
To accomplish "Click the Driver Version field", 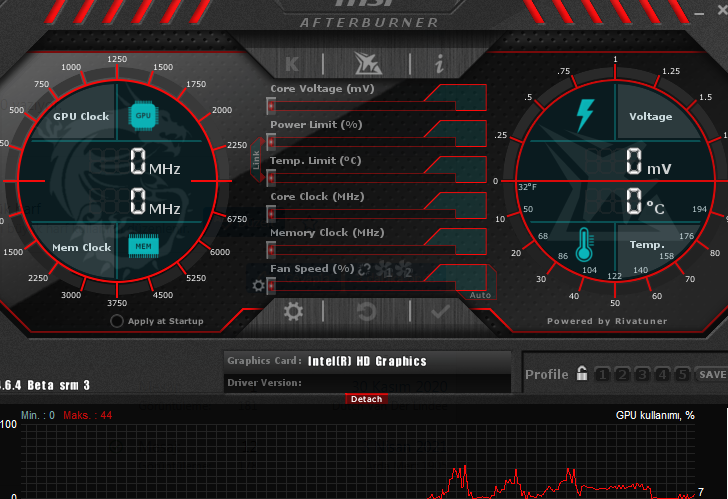I will (x=367, y=383).
